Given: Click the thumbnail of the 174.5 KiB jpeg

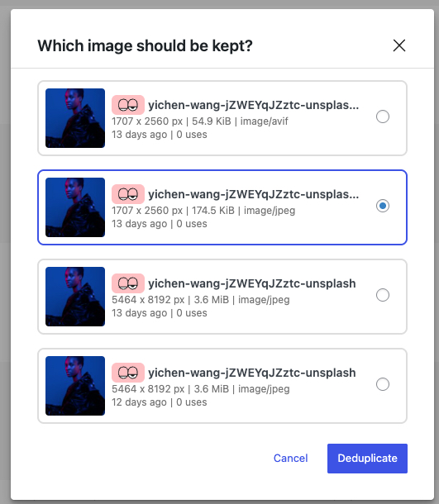Looking at the screenshot, I should (x=75, y=207).
